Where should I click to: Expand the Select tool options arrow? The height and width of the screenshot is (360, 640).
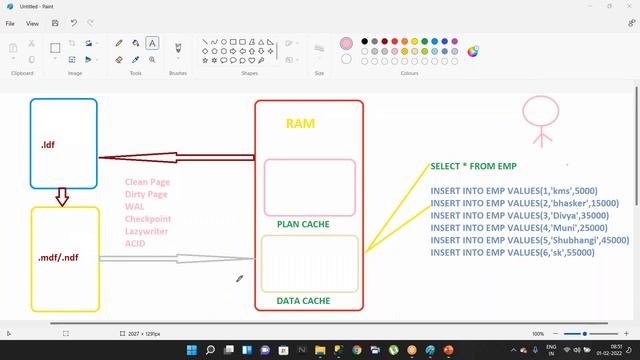coord(55,59)
